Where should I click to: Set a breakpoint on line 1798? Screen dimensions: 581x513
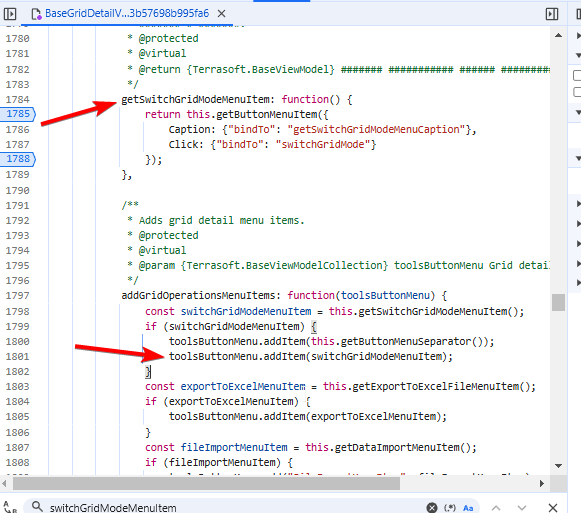[17, 311]
